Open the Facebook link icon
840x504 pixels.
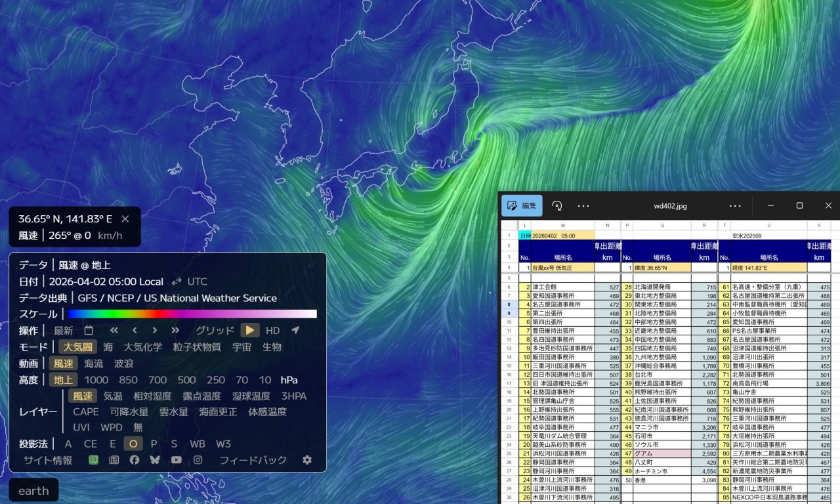pyautogui.click(x=135, y=460)
